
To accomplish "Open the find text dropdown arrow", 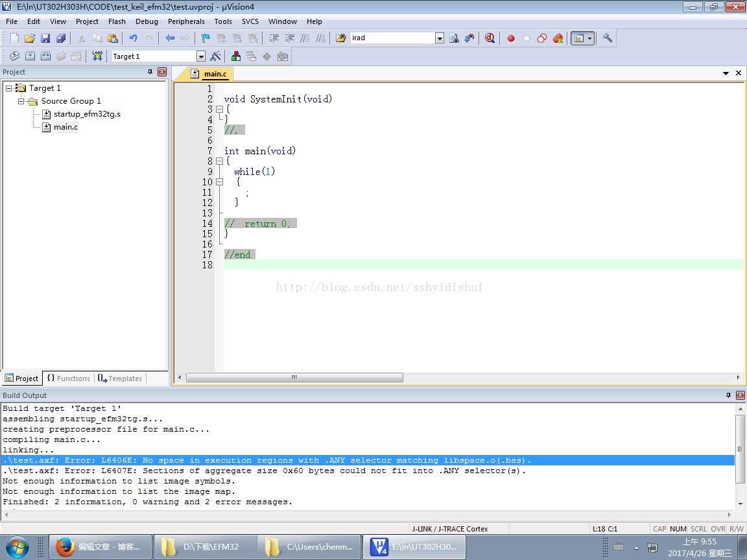I will (439, 38).
